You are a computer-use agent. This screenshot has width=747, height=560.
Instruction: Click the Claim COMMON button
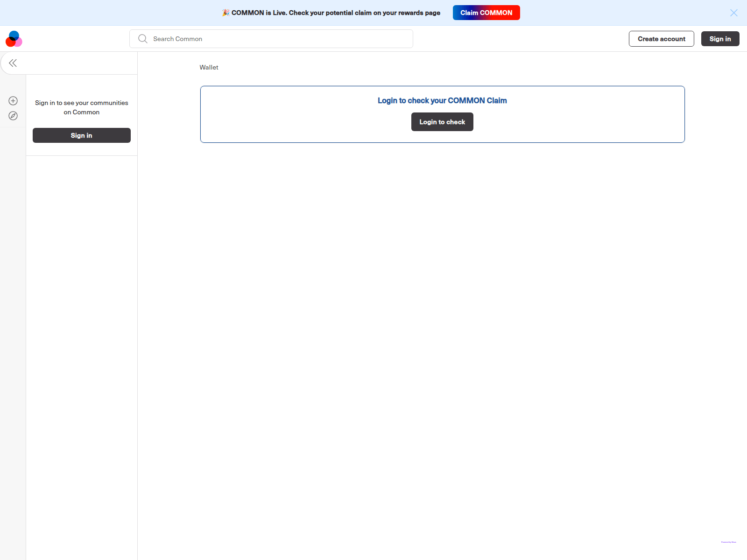(x=486, y=13)
